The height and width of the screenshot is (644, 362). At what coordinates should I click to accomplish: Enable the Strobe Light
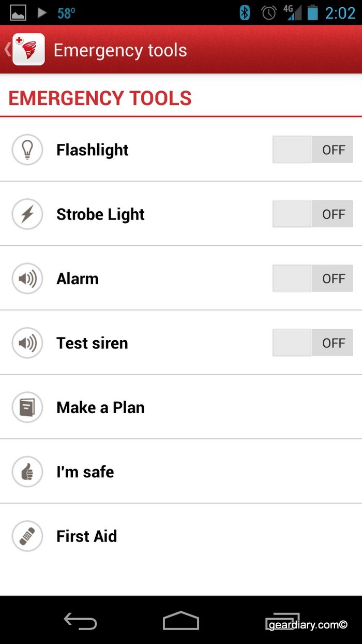click(x=312, y=214)
